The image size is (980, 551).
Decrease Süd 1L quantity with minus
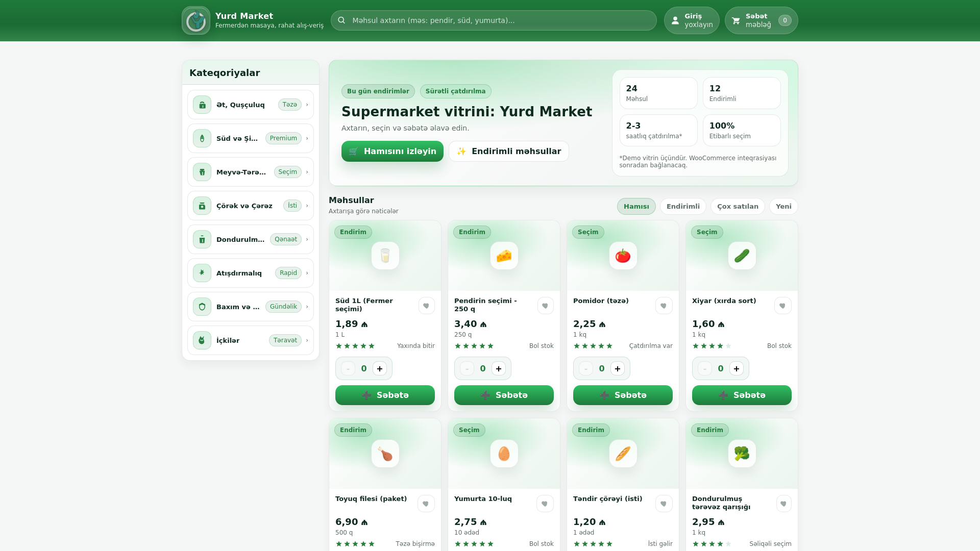click(x=348, y=368)
